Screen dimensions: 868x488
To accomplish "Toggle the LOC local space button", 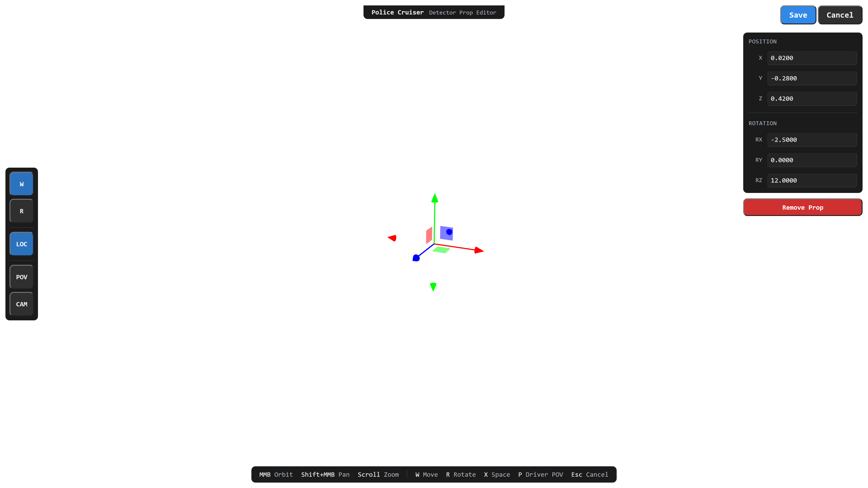I will point(21,244).
